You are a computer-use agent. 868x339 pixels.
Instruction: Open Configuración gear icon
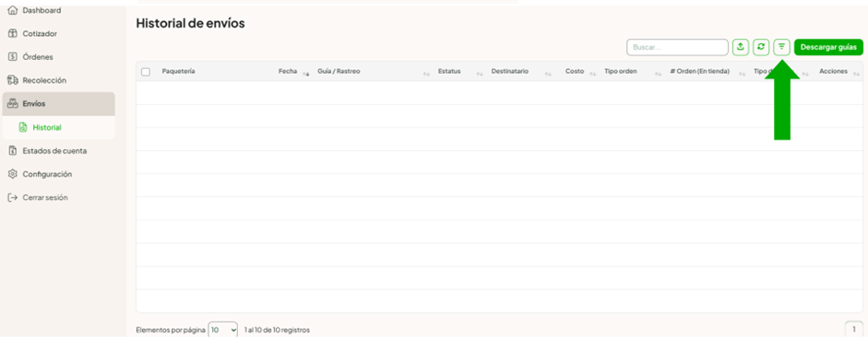13,174
